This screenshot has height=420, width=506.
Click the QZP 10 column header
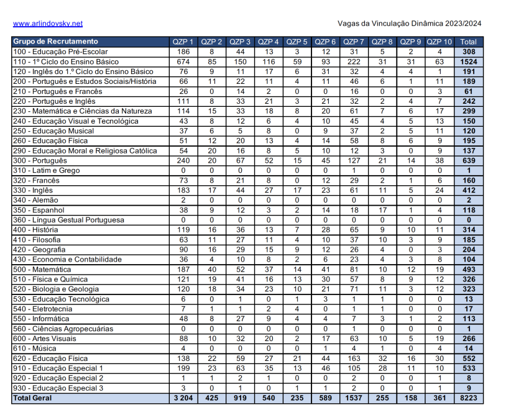[x=440, y=42]
